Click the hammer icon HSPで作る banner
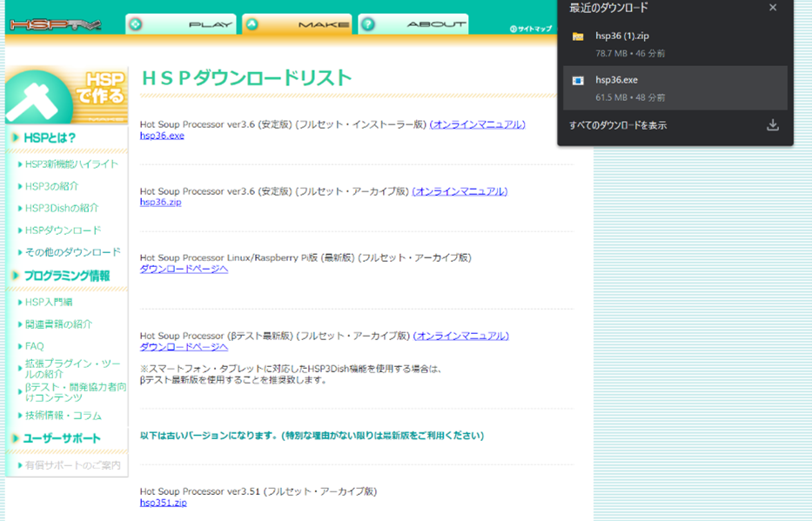Viewport: 812px width, 521px height. (x=66, y=96)
